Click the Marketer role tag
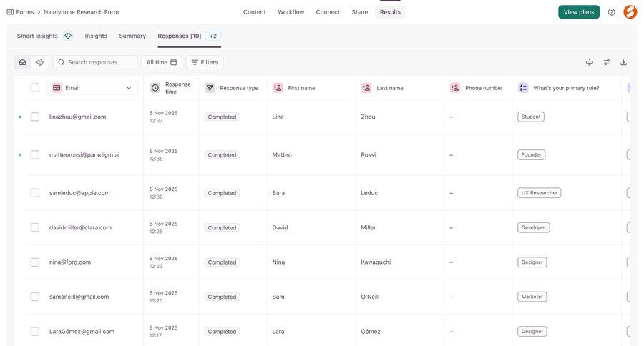 532,297
